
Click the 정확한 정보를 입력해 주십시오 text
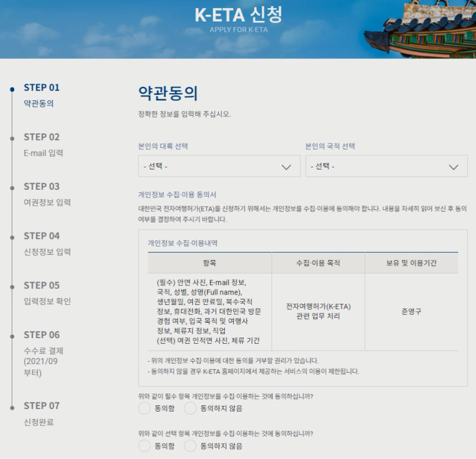coord(185,114)
